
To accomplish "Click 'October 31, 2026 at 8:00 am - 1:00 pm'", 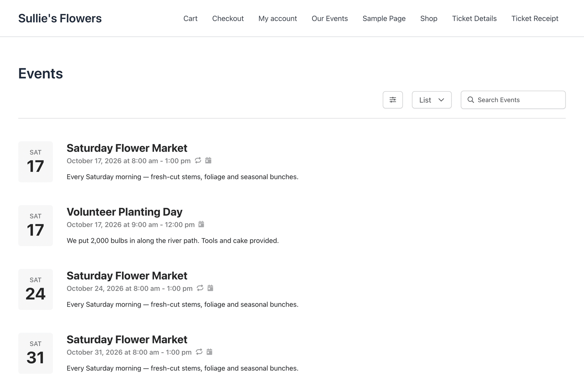I will [129, 352].
